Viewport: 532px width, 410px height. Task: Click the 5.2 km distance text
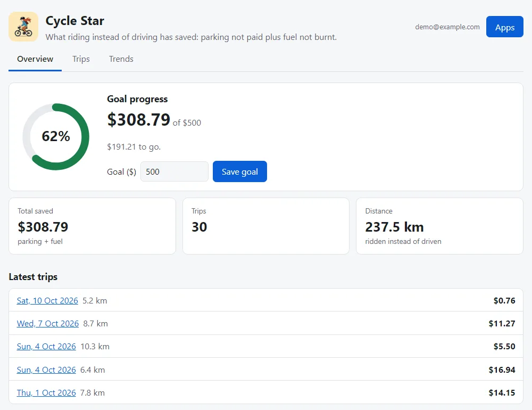coord(95,301)
